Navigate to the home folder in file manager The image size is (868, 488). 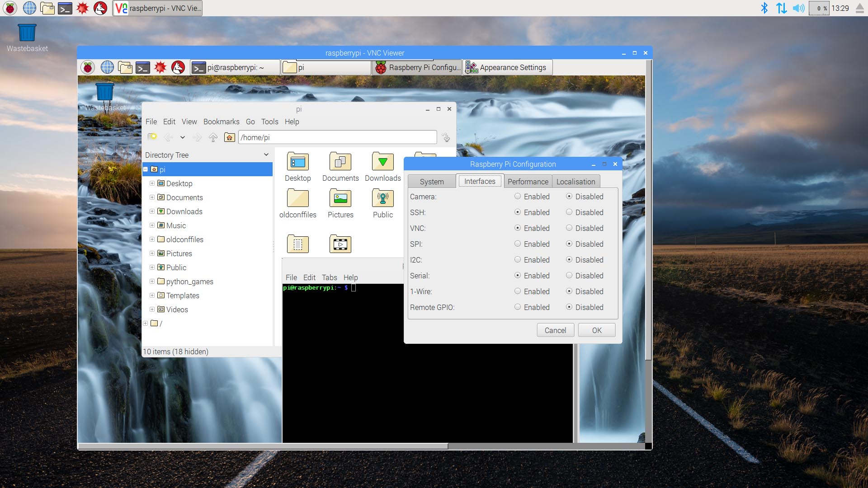(x=229, y=137)
